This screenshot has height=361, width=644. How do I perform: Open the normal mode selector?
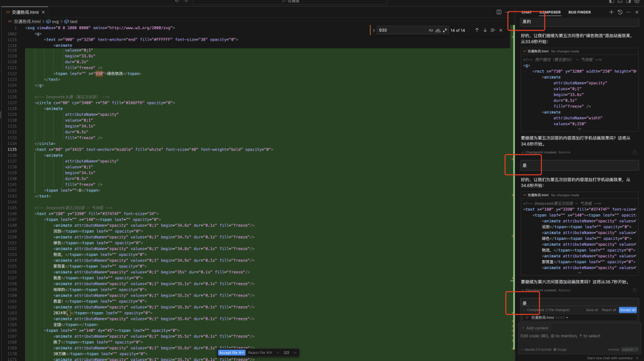[614, 350]
